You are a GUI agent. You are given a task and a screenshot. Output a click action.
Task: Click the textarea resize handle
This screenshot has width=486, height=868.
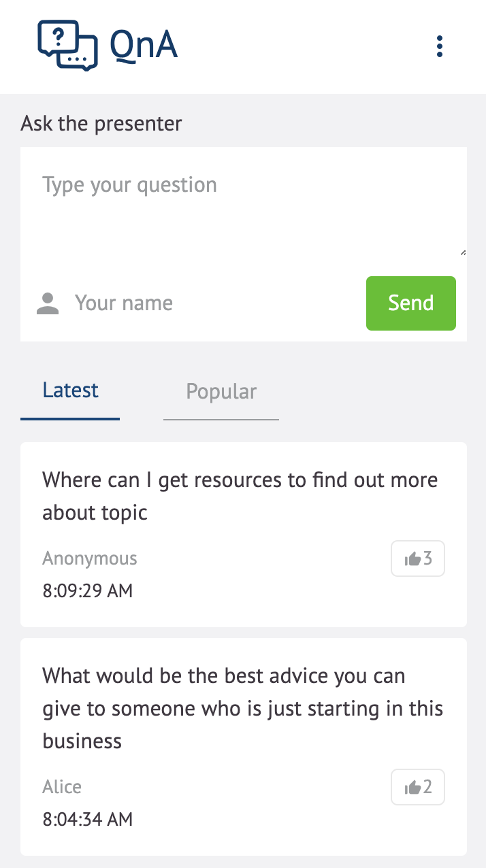[462, 252]
